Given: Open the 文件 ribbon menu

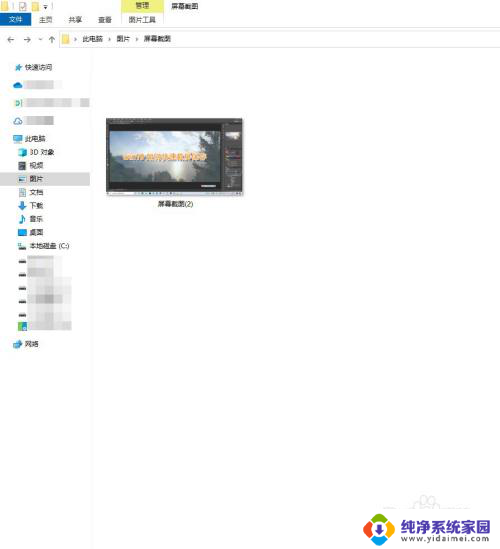Looking at the screenshot, I should [x=15, y=20].
